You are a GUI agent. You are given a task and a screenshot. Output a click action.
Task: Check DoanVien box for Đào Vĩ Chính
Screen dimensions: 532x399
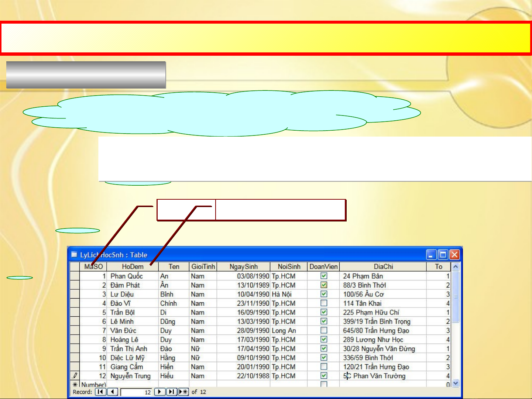pos(324,303)
